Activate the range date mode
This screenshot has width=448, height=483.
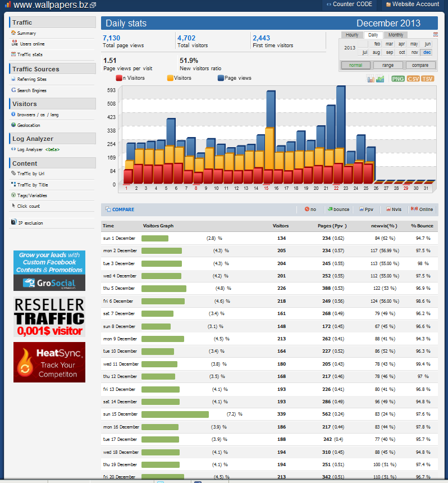point(388,65)
